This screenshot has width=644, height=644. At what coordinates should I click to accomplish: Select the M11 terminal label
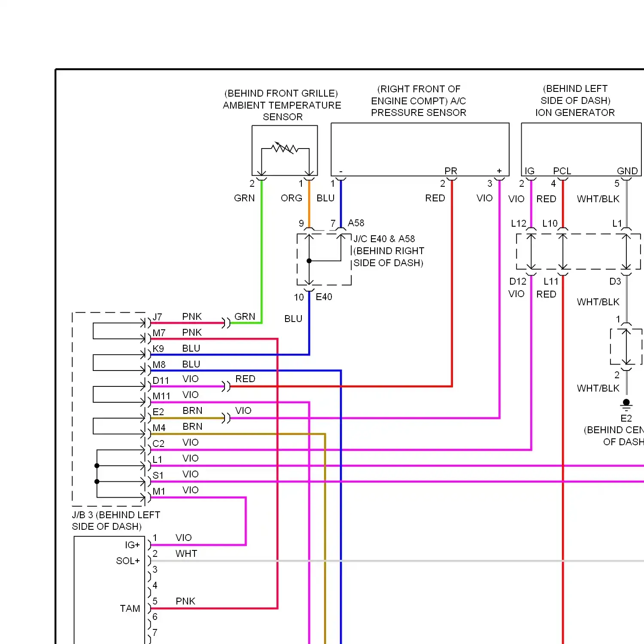(x=161, y=396)
